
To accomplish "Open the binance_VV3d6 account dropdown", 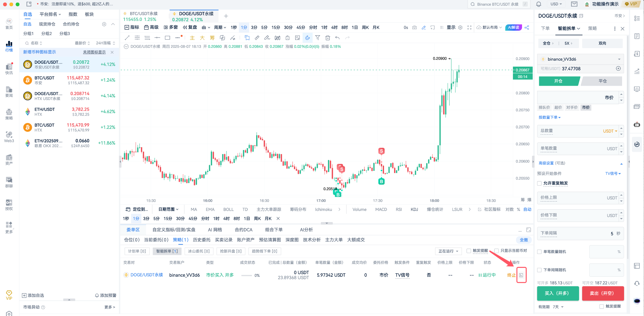I will coord(580,59).
